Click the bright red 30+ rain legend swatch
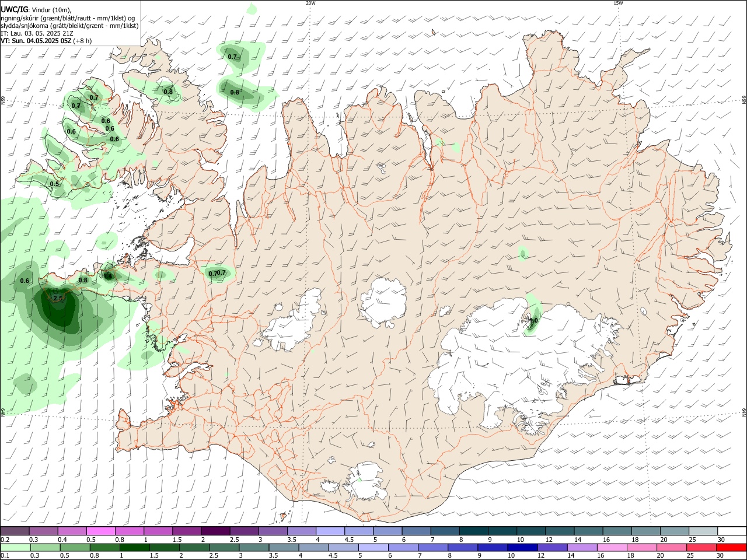Screen dimensions: 747x560 tap(731, 547)
